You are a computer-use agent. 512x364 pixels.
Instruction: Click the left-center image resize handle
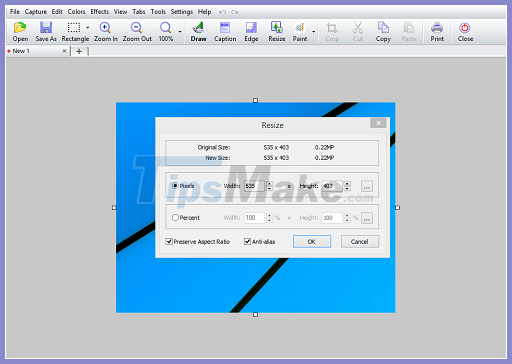tap(114, 208)
